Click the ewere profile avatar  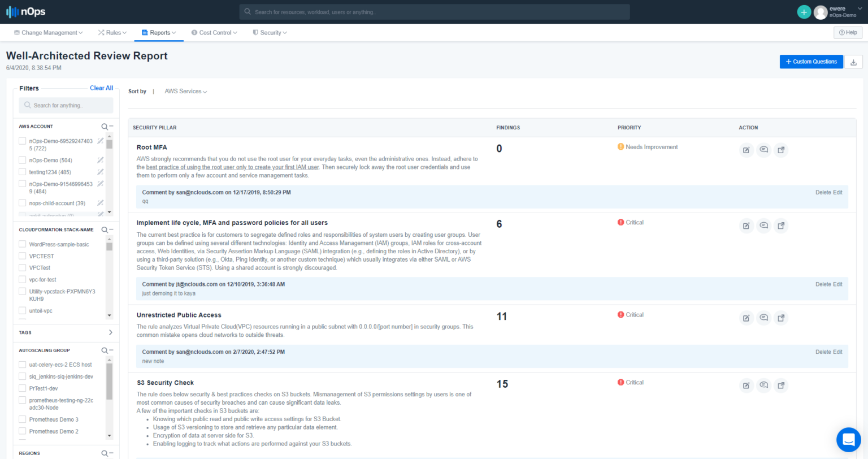click(821, 11)
